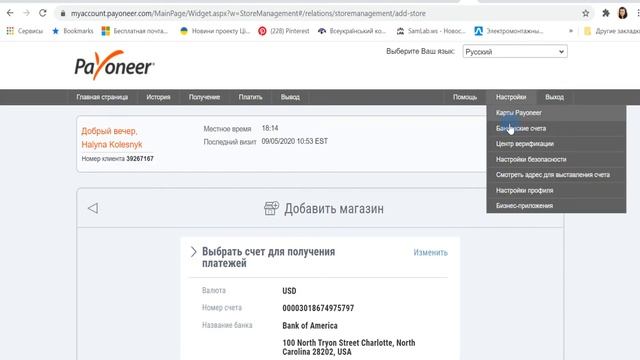Screen dimensions: 640x360
Task: Click the USD currency value
Action: click(289, 291)
